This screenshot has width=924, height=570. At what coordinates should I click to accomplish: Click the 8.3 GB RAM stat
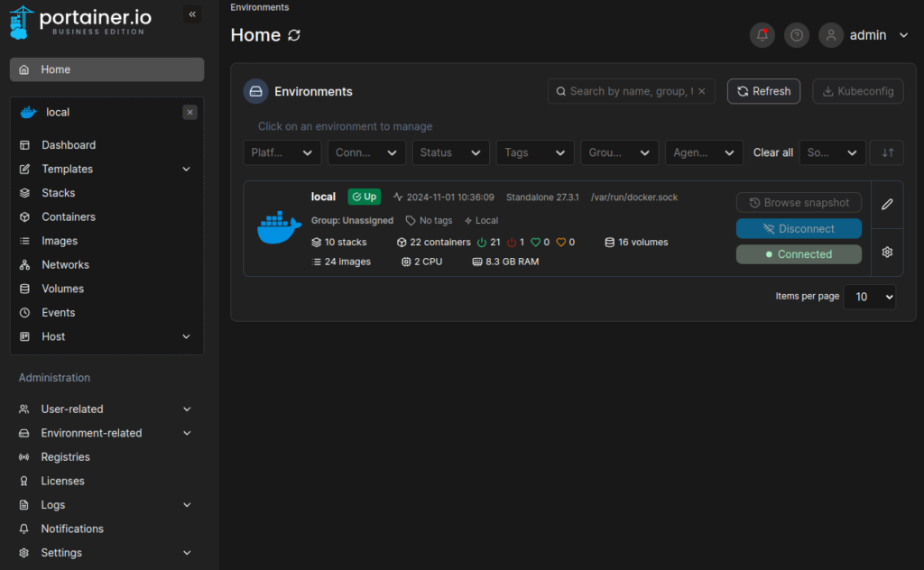(x=505, y=262)
